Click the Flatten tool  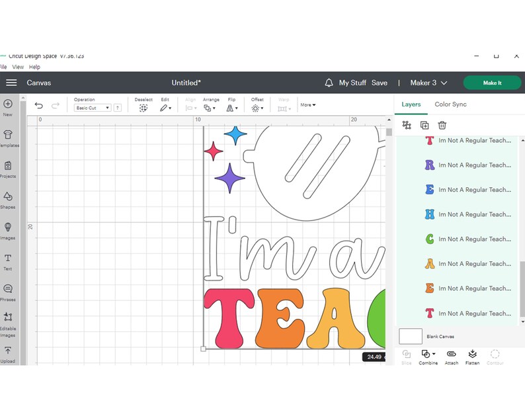point(472,357)
